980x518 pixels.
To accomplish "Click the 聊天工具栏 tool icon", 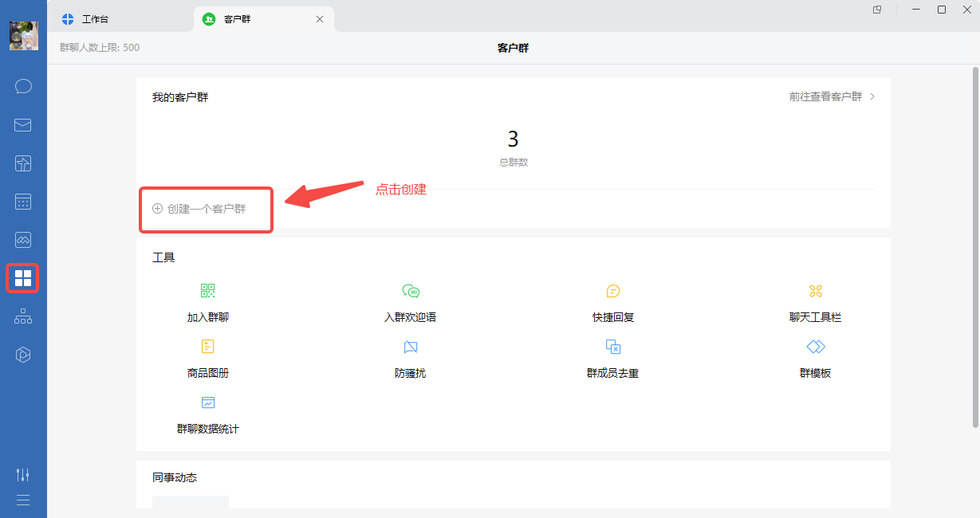I will [816, 291].
